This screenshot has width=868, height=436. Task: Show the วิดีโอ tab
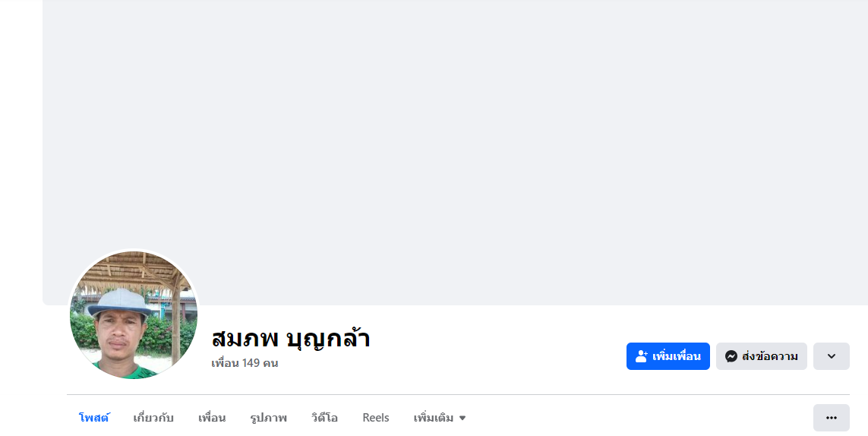[x=324, y=418]
